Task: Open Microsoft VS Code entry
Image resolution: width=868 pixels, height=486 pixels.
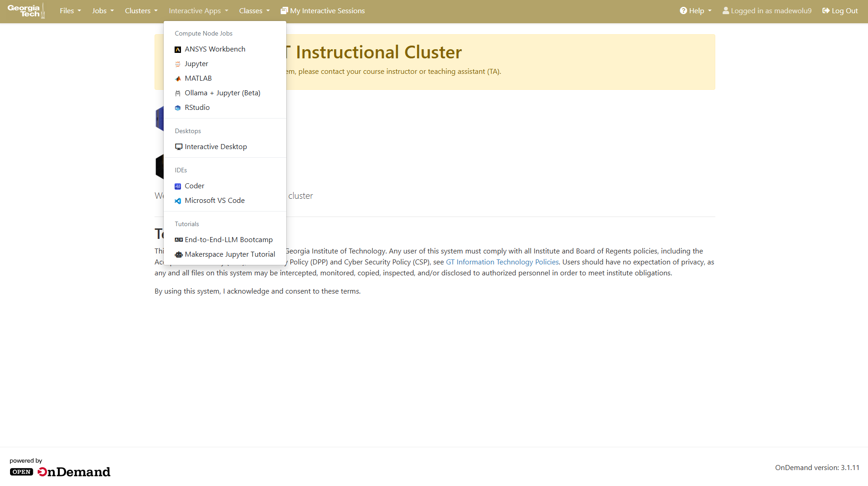Action: point(225,201)
